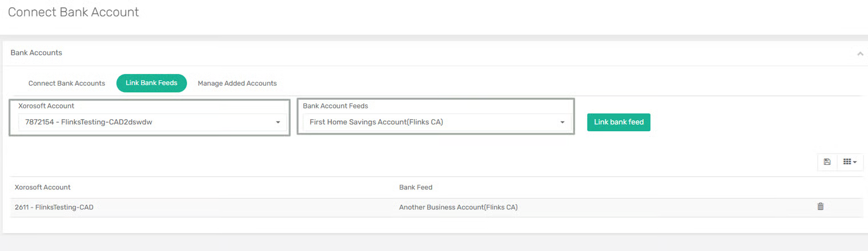Click caret arrow of Bank Account Feeds dropdown
Image resolution: width=868 pixels, height=251 pixels.
562,122
